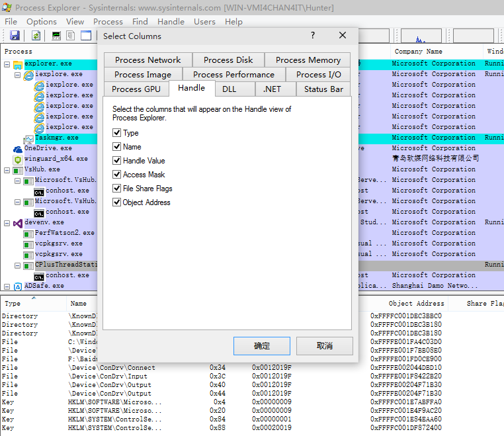The image size is (504, 436).
Task: Click the explorer.exe folder icon
Action: click(18, 65)
